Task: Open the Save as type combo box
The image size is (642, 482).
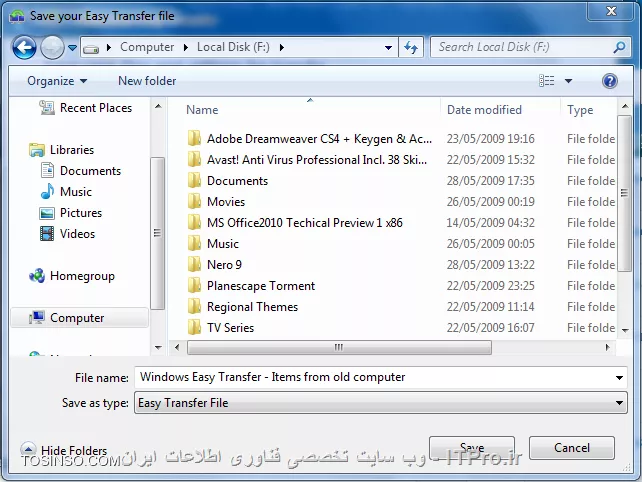Action: pos(381,403)
